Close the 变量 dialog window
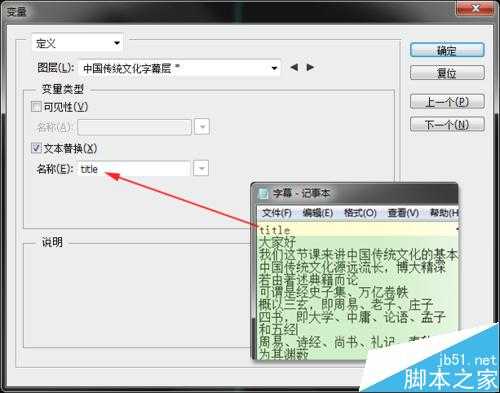The height and width of the screenshot is (393, 500). tap(475, 8)
